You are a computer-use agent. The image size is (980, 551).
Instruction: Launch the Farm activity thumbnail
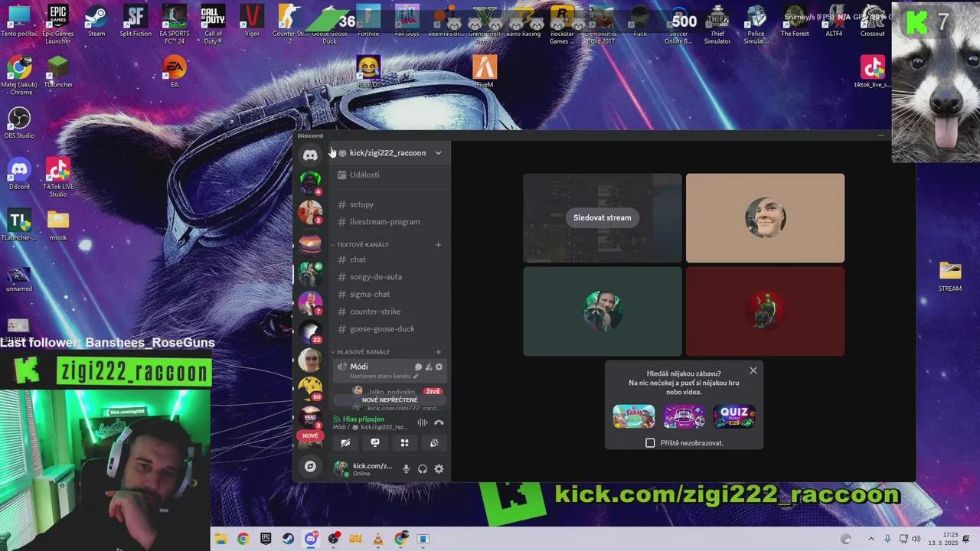[x=634, y=416]
